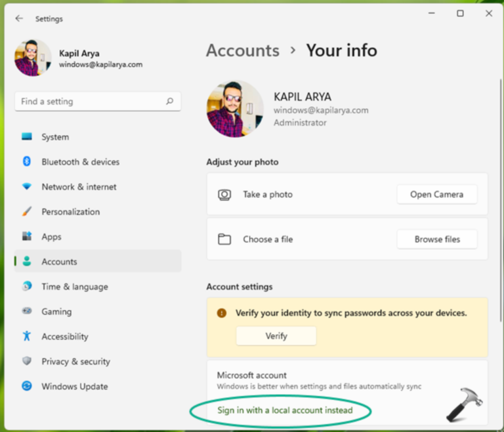This screenshot has width=504, height=432.
Task: Click the Time & language globe icon
Action: [27, 286]
